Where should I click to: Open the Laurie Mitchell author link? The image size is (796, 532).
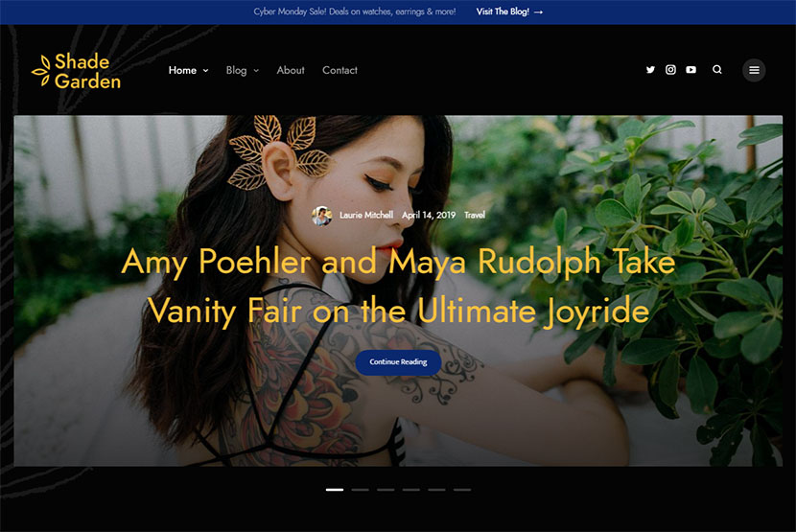[366, 216]
